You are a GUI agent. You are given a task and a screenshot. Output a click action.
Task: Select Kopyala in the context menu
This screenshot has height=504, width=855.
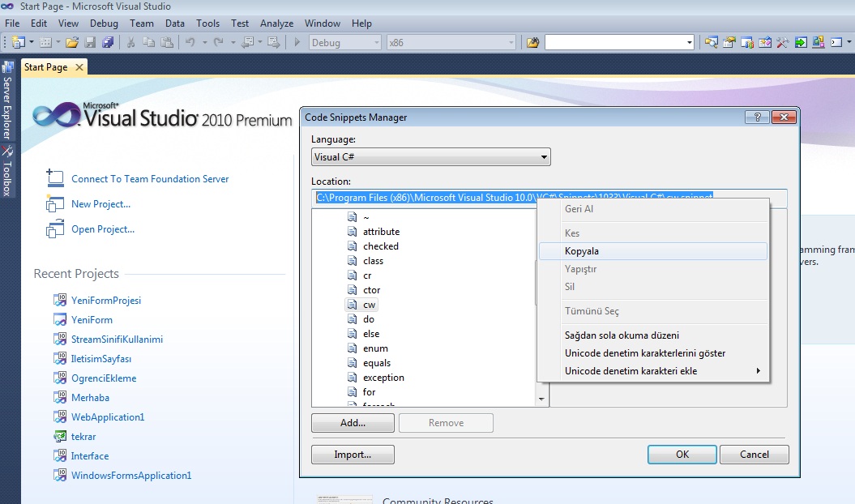click(653, 251)
